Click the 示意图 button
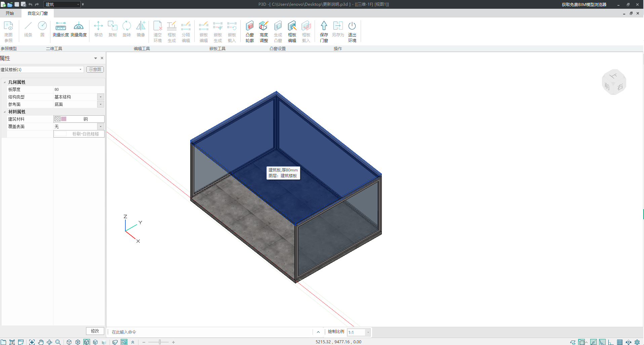 pyautogui.click(x=95, y=69)
